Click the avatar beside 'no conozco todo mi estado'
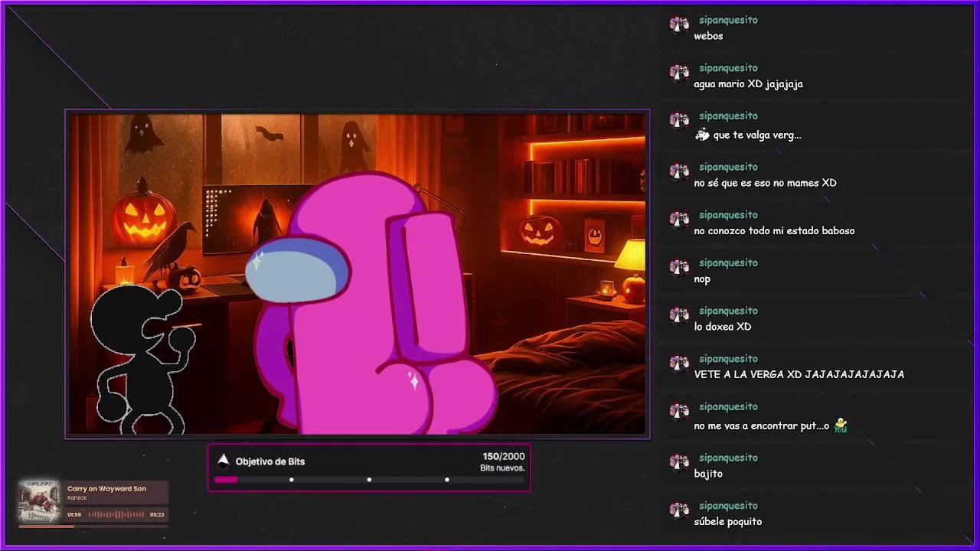Viewport: 980px width, 551px height. [x=679, y=220]
